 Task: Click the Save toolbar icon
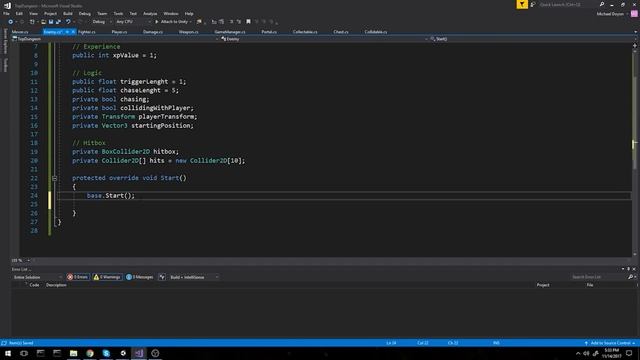51,22
